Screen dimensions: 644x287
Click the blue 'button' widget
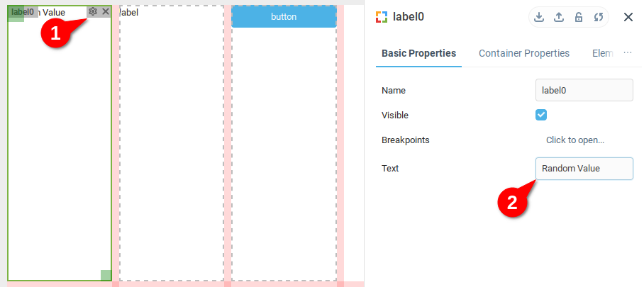pyautogui.click(x=284, y=17)
